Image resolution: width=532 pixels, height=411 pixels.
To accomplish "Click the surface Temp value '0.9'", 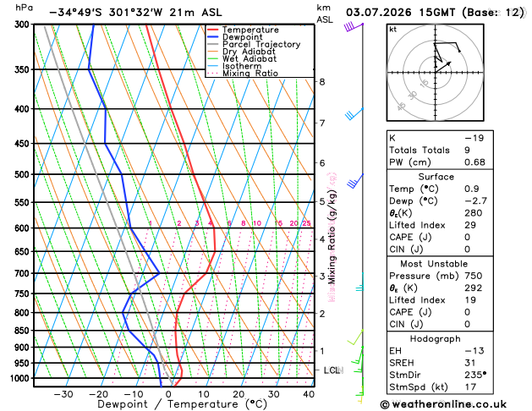I will pyautogui.click(x=472, y=189).
